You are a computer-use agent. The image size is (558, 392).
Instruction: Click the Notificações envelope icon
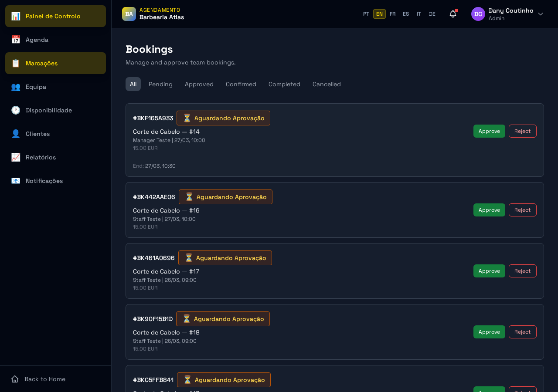coord(16,181)
